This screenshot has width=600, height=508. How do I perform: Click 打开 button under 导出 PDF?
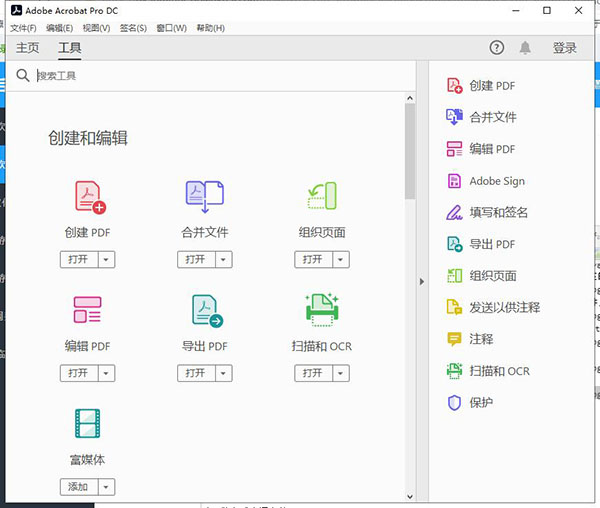click(x=196, y=373)
